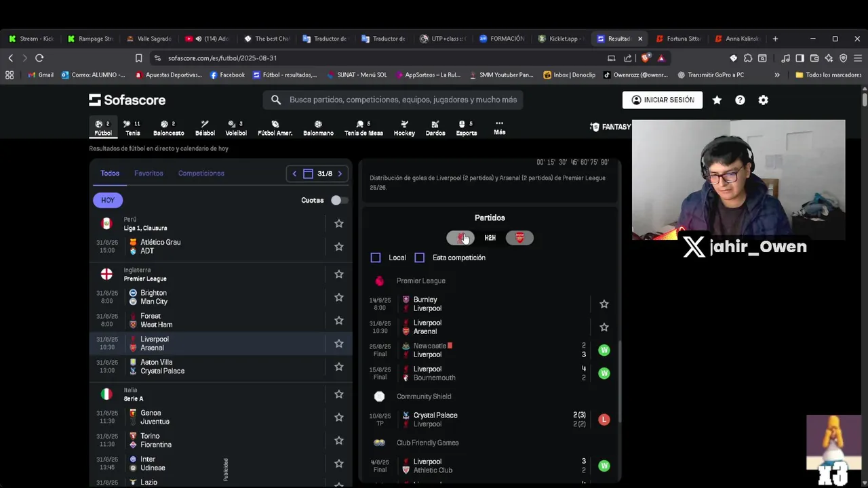Click the sofascore.com address bar
This screenshot has width=868, height=488.
point(380,58)
